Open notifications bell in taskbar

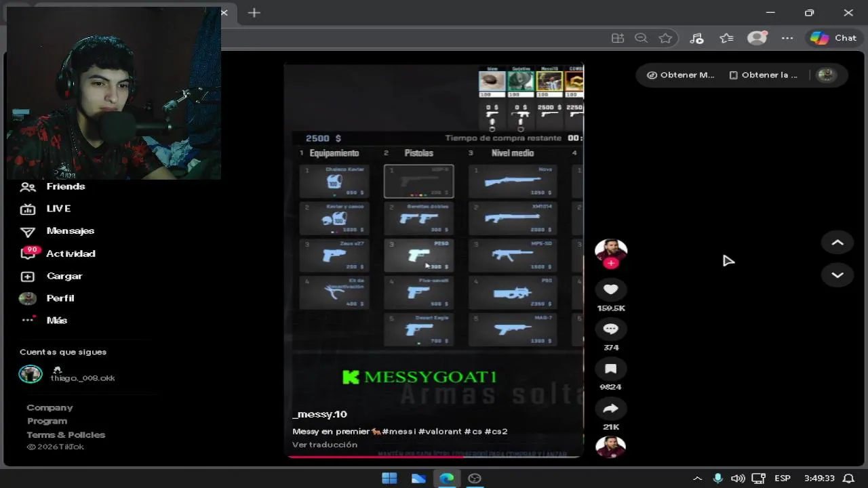[848, 479]
